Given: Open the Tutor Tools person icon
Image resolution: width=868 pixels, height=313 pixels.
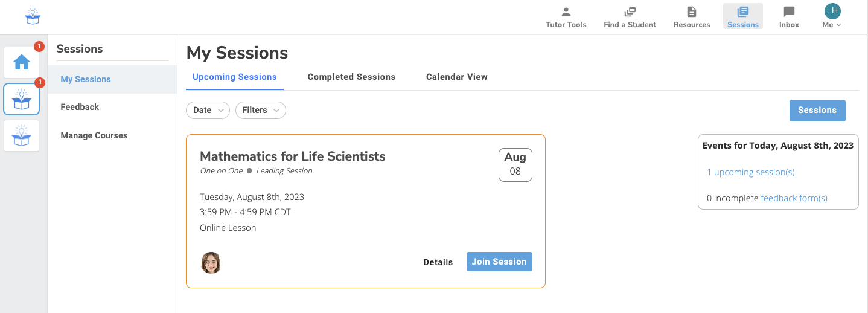Looking at the screenshot, I should (x=566, y=11).
